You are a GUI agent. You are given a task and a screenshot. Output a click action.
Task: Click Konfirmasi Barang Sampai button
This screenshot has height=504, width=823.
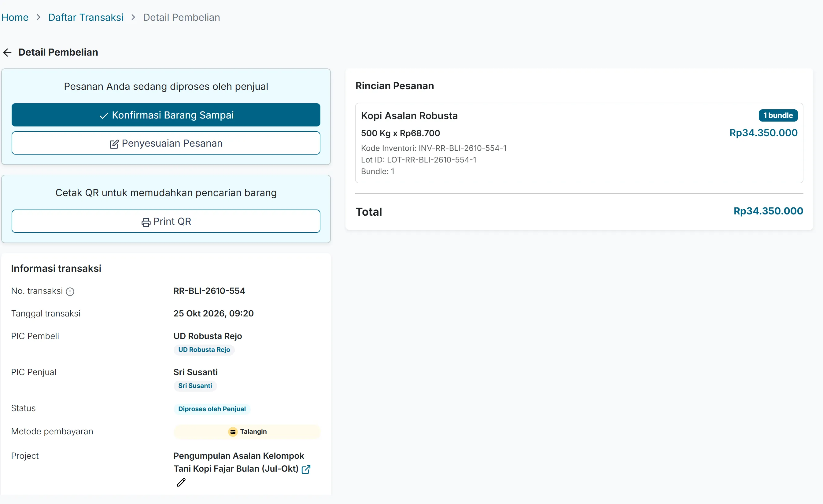[x=166, y=115]
